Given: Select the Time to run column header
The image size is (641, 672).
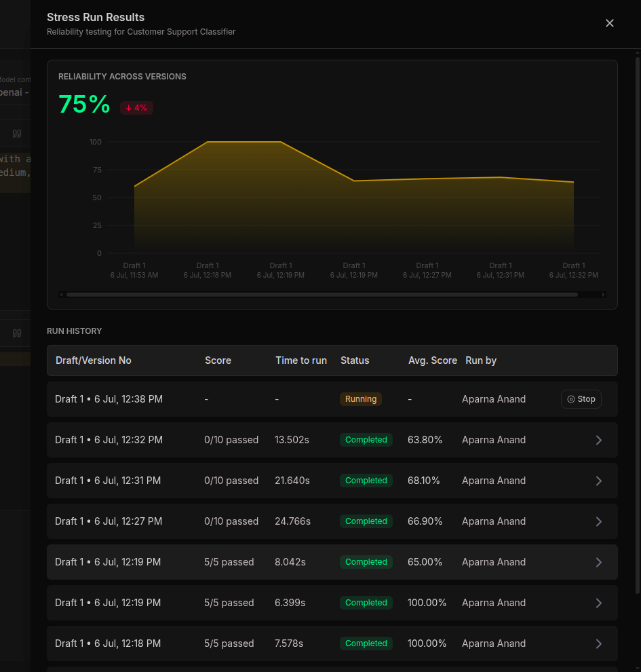Looking at the screenshot, I should point(301,360).
